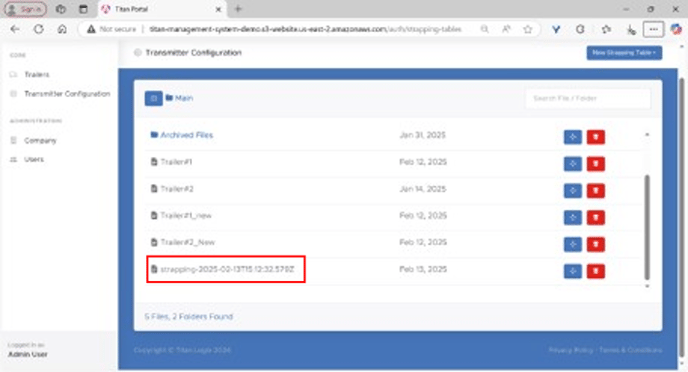The width and height of the screenshot is (688, 372).
Task: Click the red delete button for Trailer#2_New
Action: point(596,244)
